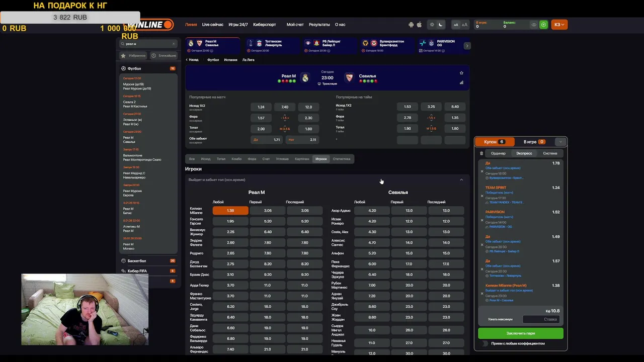Click the green Заключить пари button

tap(521, 333)
